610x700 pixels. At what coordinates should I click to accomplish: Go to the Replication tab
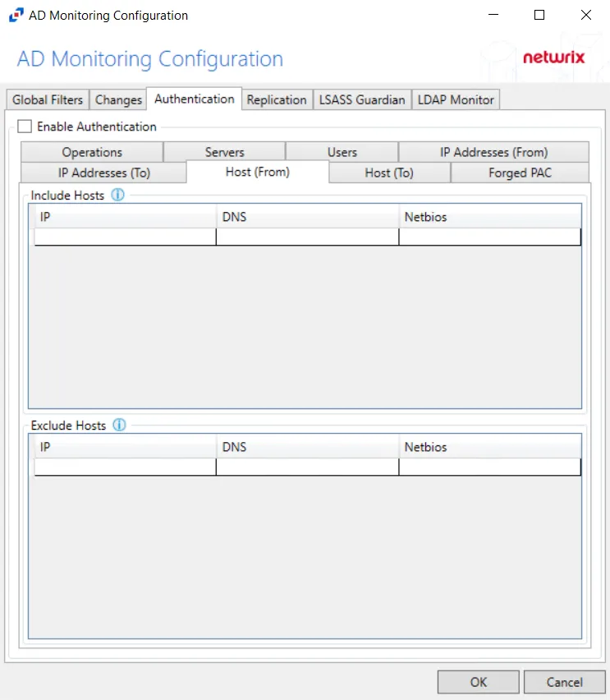pyautogui.click(x=277, y=99)
